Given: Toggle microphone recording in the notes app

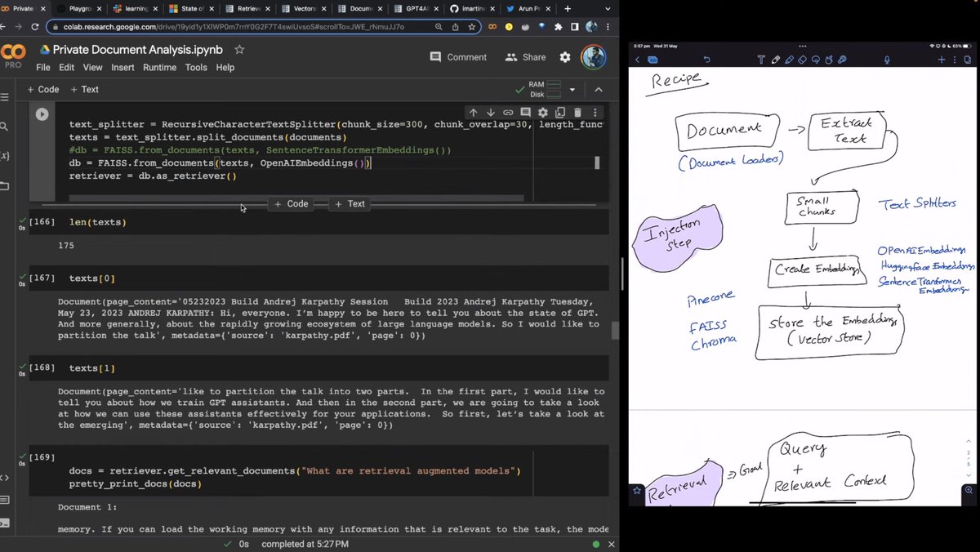Looking at the screenshot, I should (888, 60).
